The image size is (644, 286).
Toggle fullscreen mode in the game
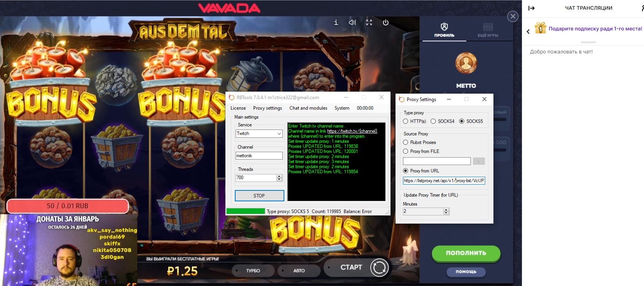click(369, 23)
